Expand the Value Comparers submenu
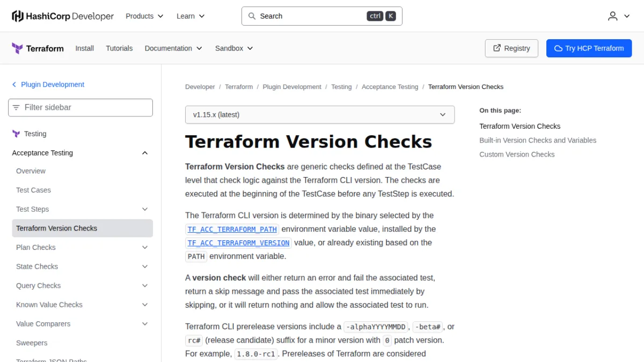644x362 pixels. point(145,324)
